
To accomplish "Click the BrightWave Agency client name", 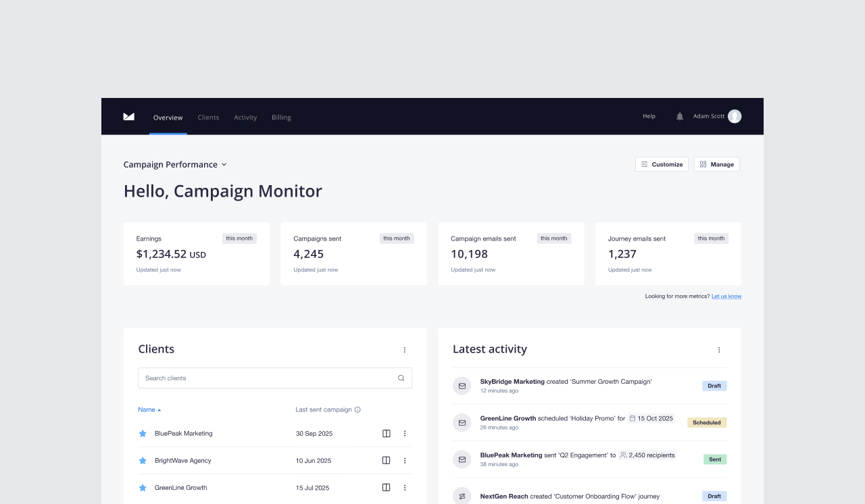I will [183, 461].
